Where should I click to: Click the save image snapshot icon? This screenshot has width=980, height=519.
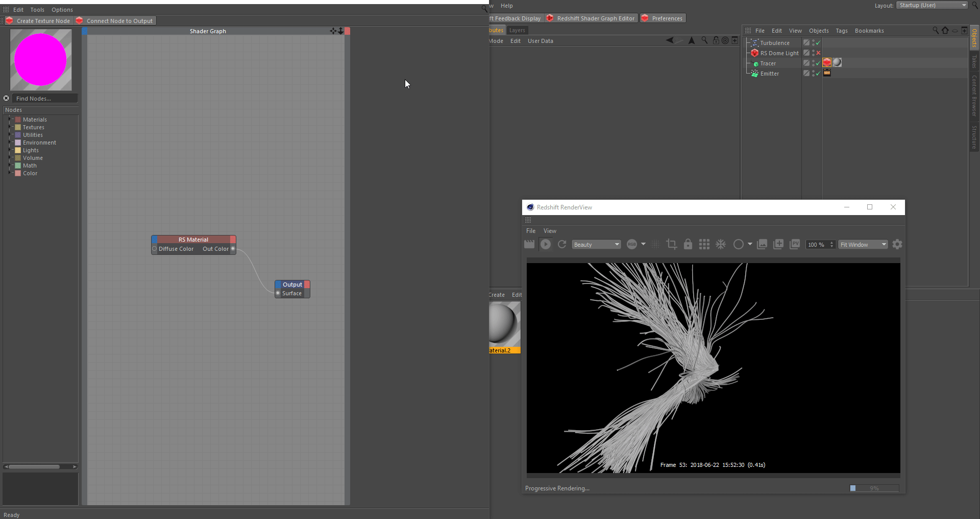[762, 245]
